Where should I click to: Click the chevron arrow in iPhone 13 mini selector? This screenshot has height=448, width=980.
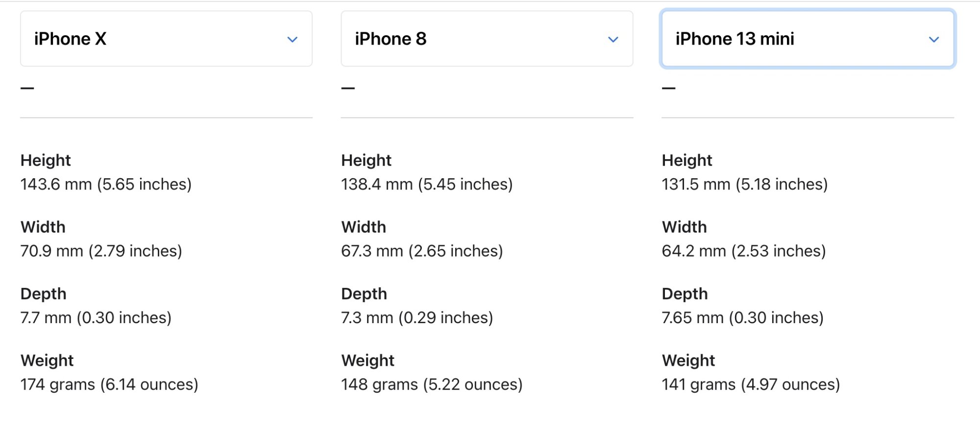coord(934,40)
